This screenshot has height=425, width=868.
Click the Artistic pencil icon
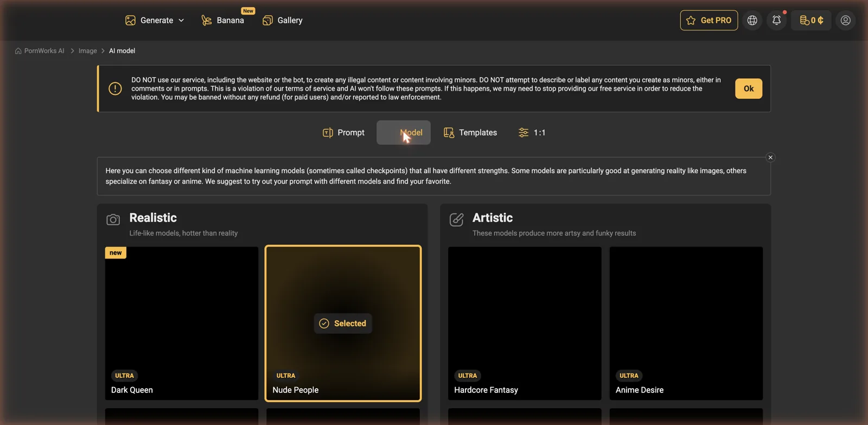(x=457, y=220)
